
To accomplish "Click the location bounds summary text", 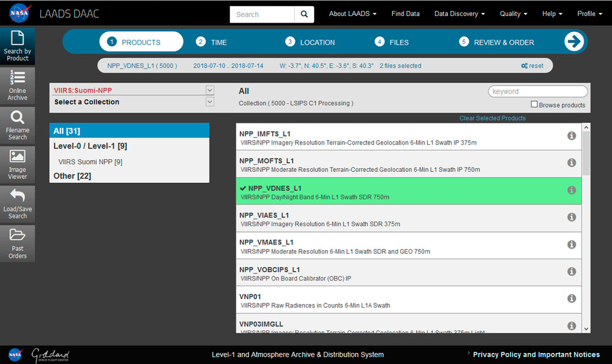I will pos(326,65).
